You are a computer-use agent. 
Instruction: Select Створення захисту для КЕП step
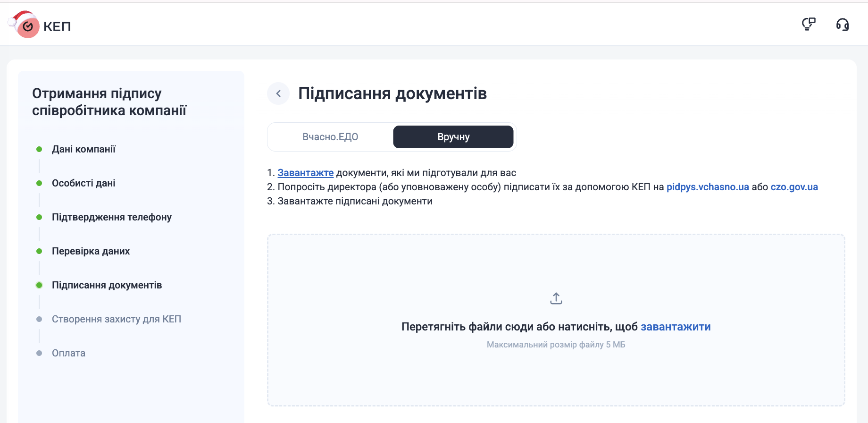(116, 319)
